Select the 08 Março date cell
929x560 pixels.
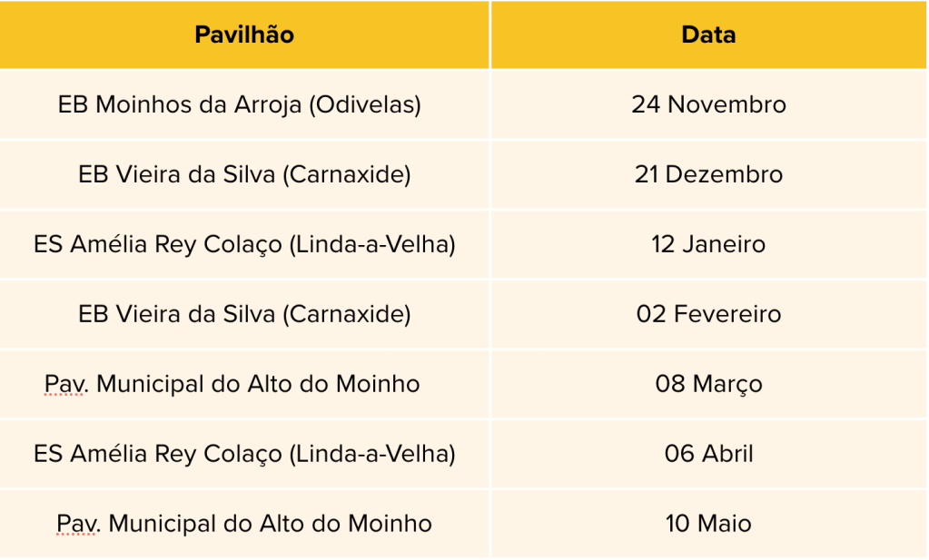click(x=708, y=384)
